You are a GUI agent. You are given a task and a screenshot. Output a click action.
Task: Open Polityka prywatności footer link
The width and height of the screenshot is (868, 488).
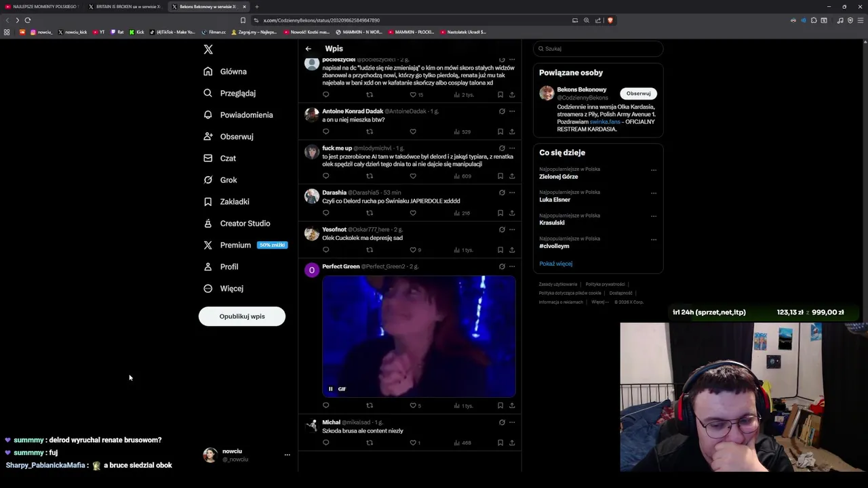click(x=605, y=284)
